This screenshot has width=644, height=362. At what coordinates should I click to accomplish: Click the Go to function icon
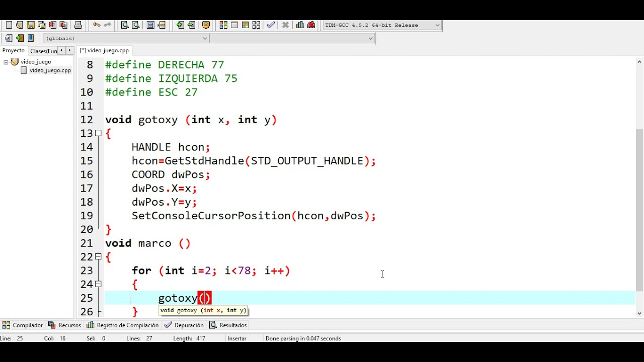click(x=150, y=25)
